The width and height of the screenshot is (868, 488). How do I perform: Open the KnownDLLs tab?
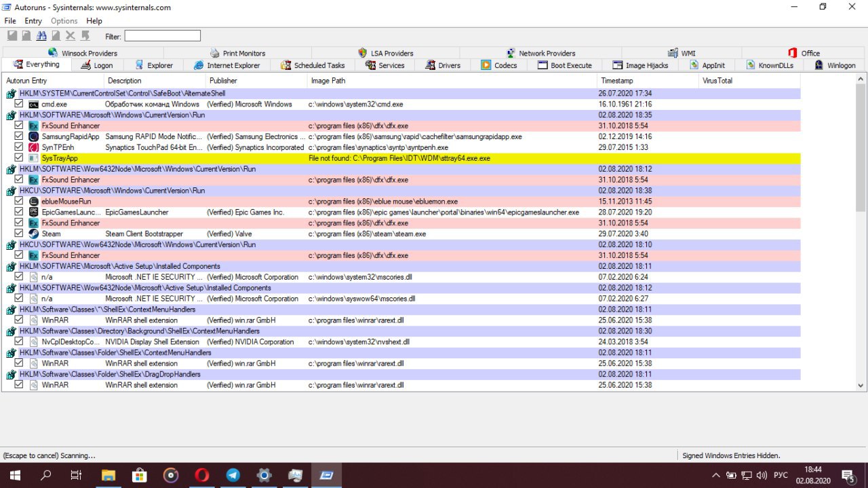[768, 65]
